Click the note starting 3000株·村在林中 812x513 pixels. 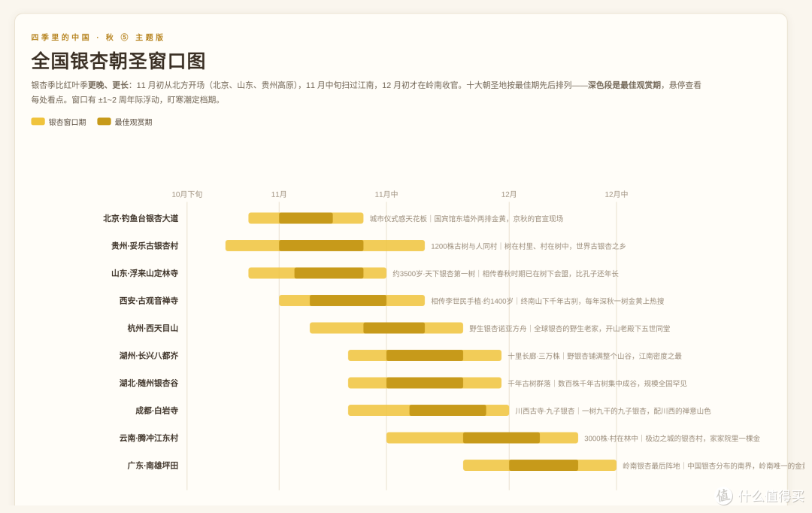coord(672,439)
